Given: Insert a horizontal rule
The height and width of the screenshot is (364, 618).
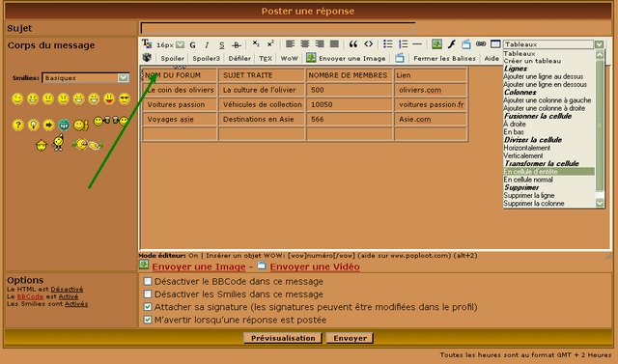Looking at the screenshot, I should click(417, 44).
